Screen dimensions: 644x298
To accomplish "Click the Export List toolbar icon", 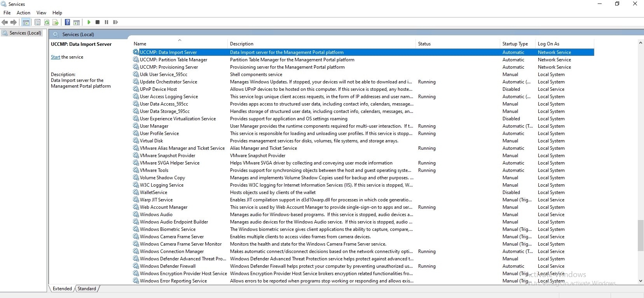I will pyautogui.click(x=56, y=23).
